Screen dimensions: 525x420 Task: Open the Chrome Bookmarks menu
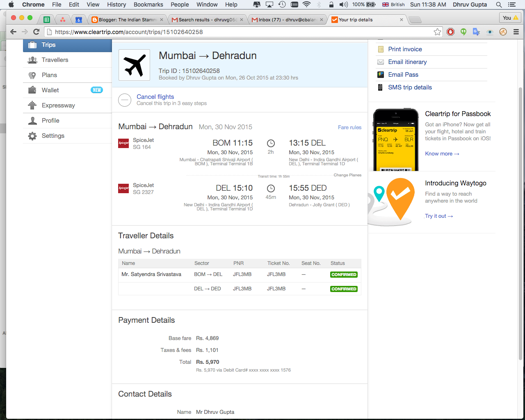pyautogui.click(x=148, y=5)
